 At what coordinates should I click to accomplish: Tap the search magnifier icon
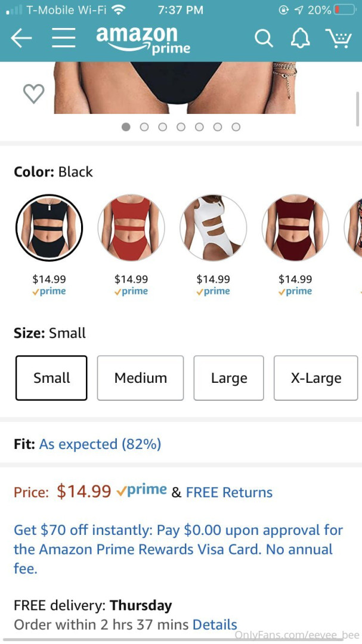tap(263, 39)
